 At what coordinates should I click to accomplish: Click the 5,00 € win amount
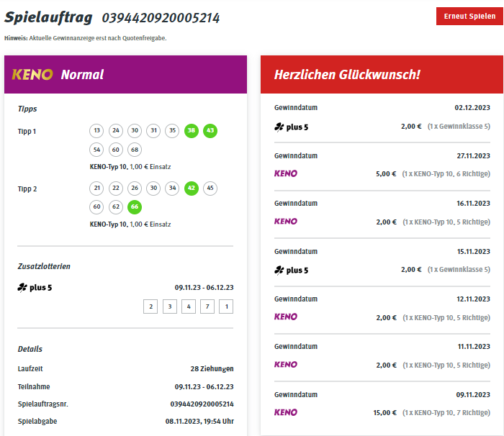click(x=386, y=174)
